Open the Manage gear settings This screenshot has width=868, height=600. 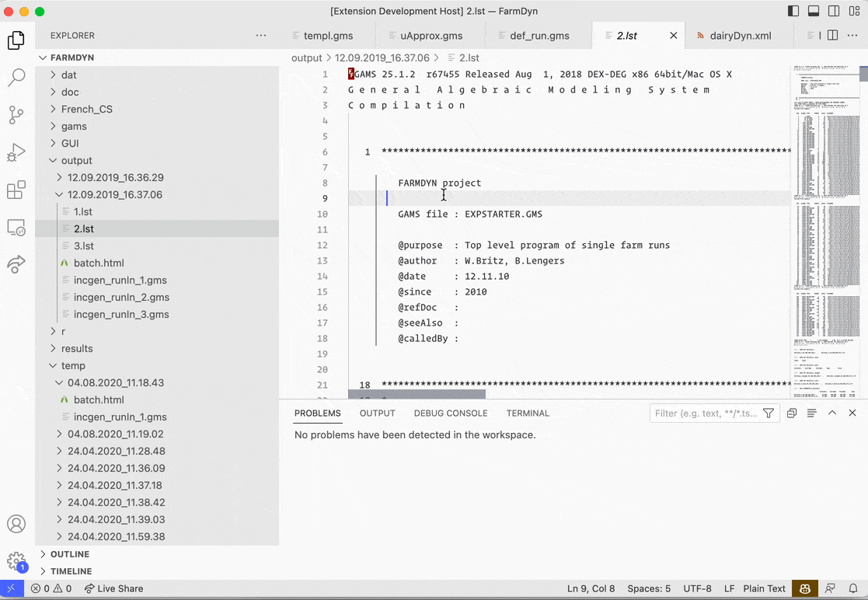pos(16,561)
